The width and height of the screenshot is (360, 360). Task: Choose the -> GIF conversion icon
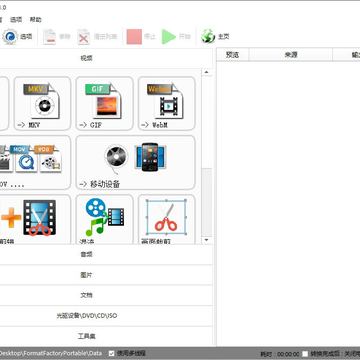104,103
